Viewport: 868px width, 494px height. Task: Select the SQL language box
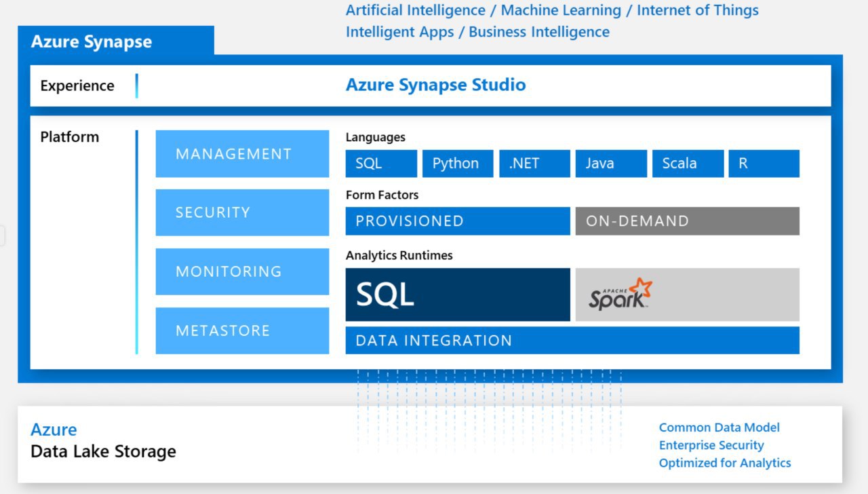point(381,164)
